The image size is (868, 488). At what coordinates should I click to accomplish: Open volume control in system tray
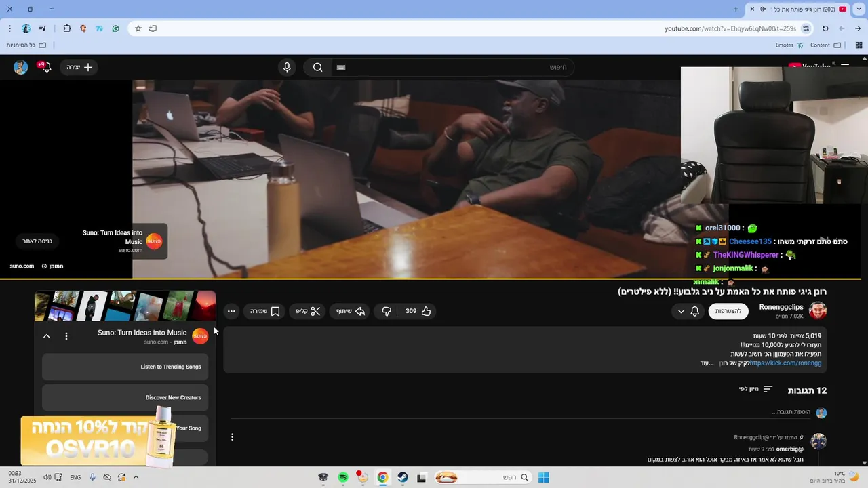(47, 477)
